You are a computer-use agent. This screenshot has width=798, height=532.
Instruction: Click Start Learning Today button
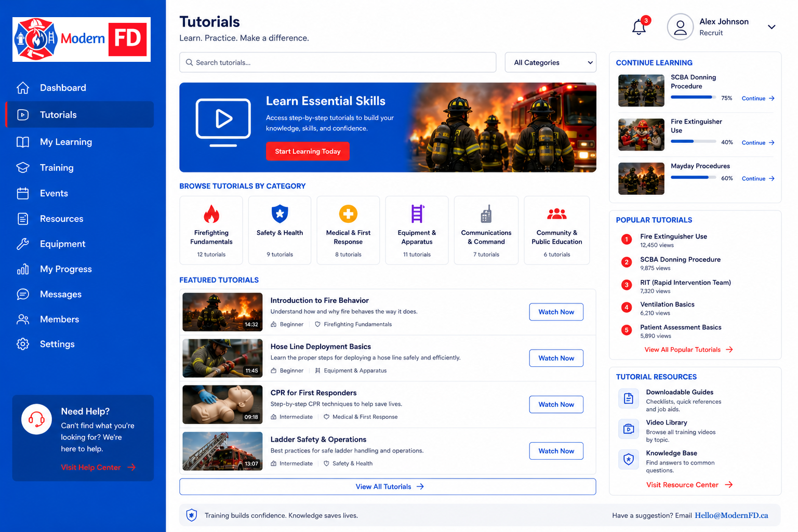[308, 151]
